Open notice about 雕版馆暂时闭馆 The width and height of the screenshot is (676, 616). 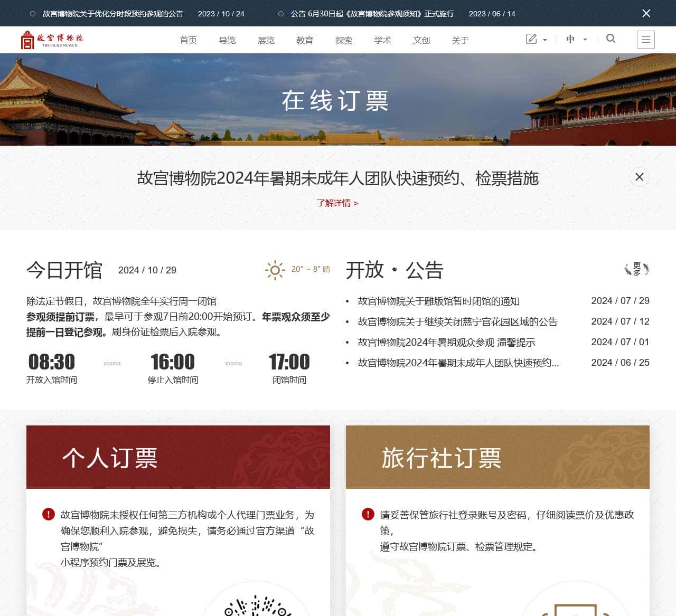(439, 301)
